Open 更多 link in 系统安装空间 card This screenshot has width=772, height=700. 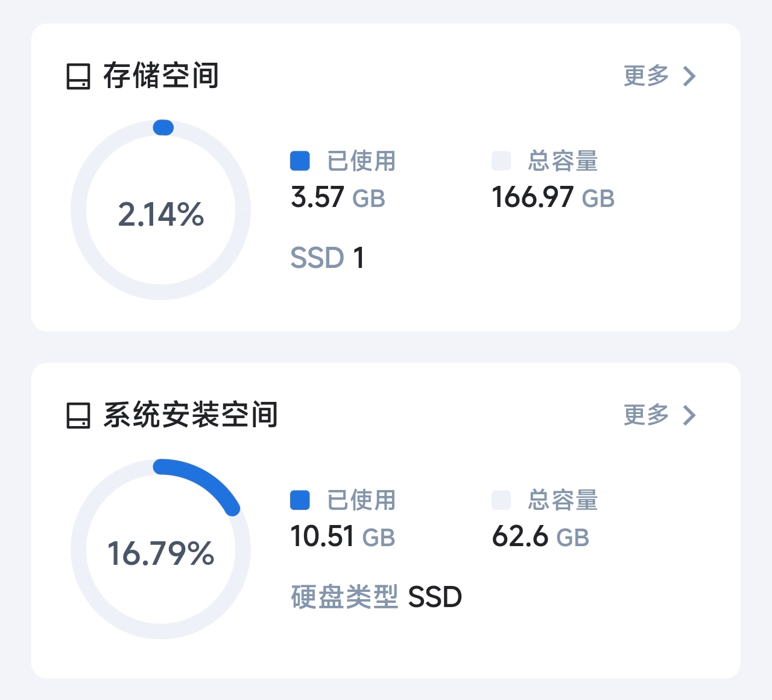[647, 415]
